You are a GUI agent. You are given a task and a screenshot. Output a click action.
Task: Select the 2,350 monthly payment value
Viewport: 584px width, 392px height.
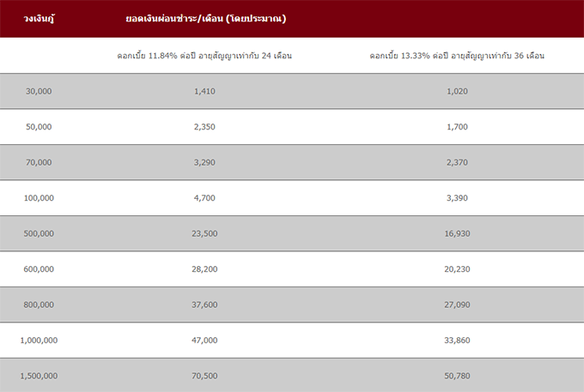pos(205,126)
